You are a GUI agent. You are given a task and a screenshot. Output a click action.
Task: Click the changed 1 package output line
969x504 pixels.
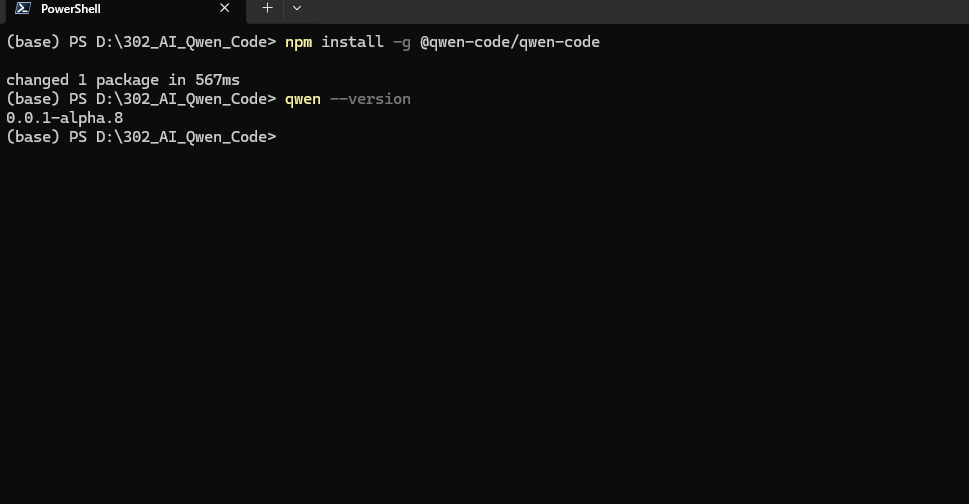(x=123, y=80)
